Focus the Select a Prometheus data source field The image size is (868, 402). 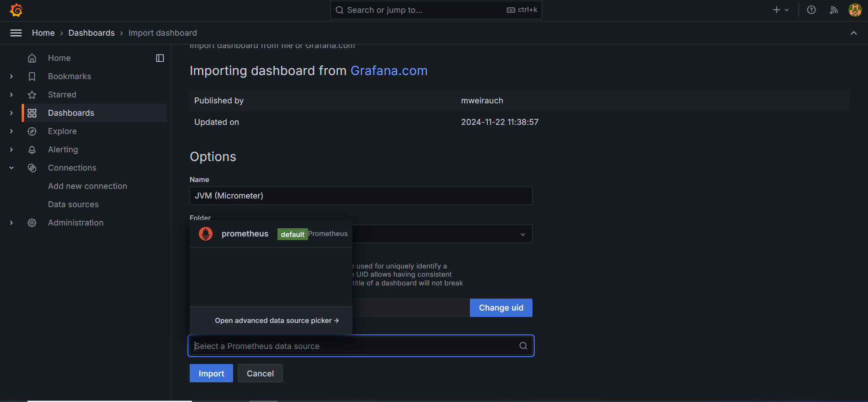tap(361, 346)
